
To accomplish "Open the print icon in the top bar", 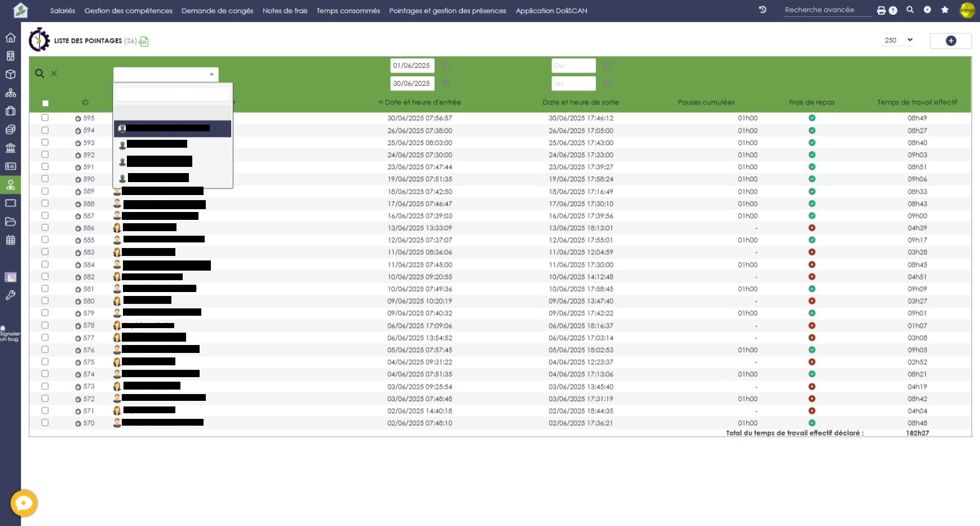I will (x=881, y=10).
